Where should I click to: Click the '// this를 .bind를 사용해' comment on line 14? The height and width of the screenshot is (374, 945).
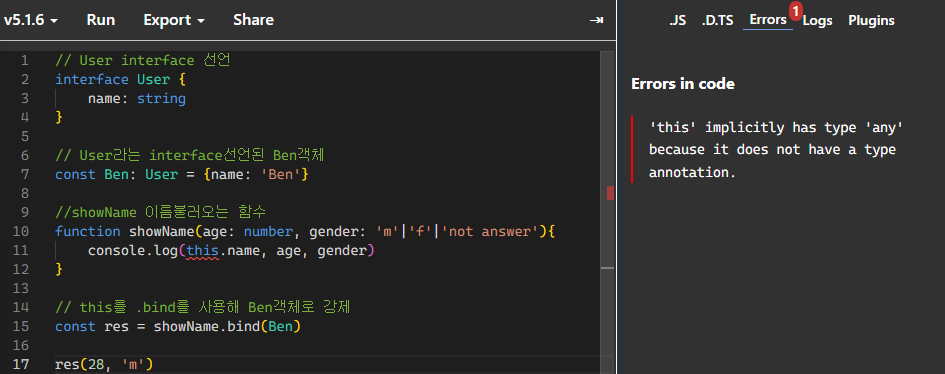click(203, 308)
